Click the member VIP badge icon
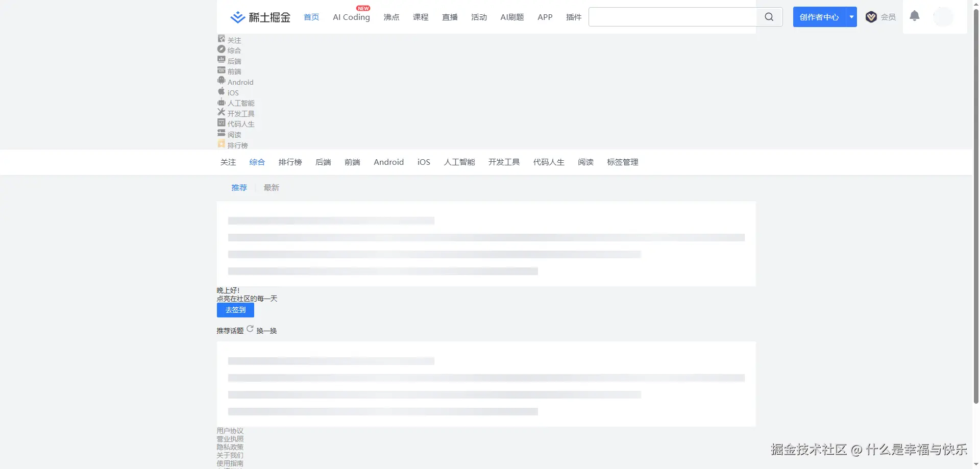Image resolution: width=980 pixels, height=469 pixels. click(871, 17)
